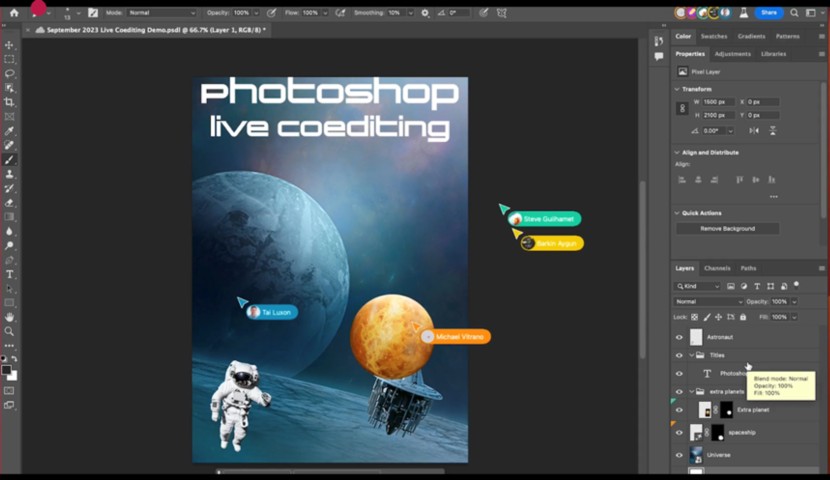Click the foreground color swatch
Image resolution: width=830 pixels, height=480 pixels.
[6, 369]
